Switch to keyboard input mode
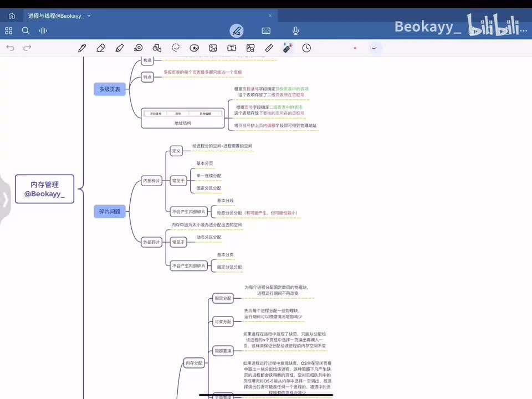Image resolution: width=532 pixels, height=399 pixels. (266, 31)
